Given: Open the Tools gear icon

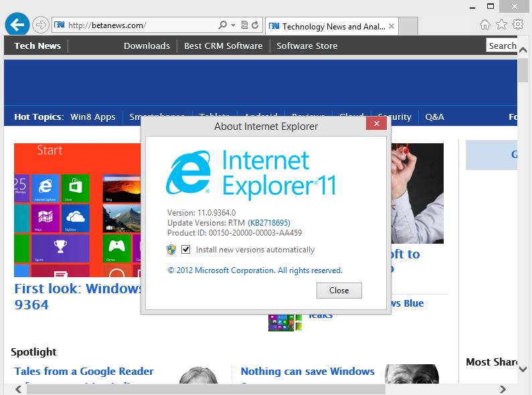Looking at the screenshot, I should [x=517, y=25].
